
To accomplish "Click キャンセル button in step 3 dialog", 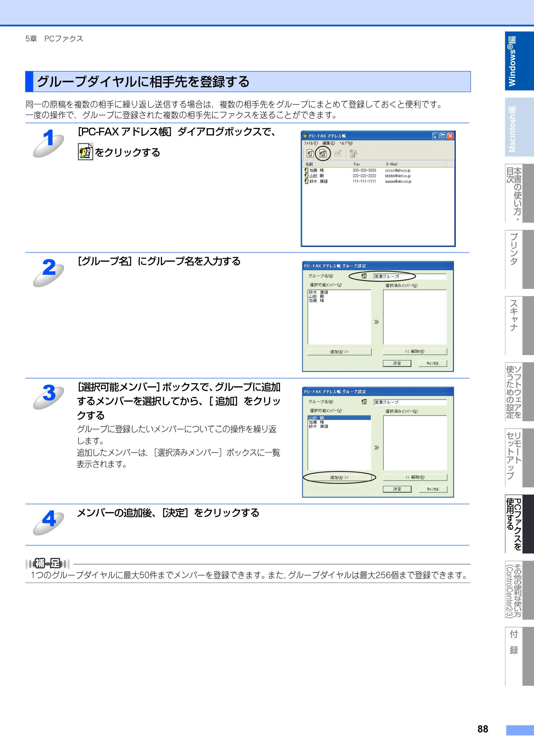I will (x=433, y=489).
